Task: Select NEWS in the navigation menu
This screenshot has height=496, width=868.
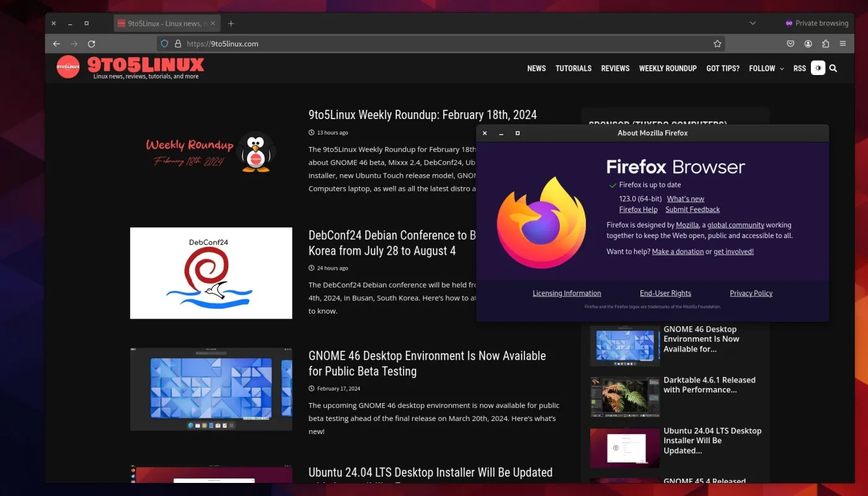Action: point(536,68)
